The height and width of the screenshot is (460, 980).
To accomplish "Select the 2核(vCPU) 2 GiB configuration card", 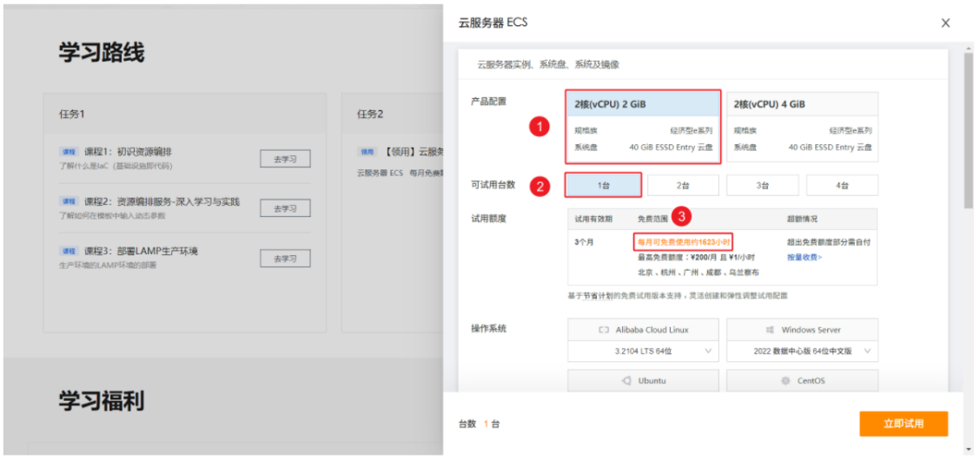I will point(643,127).
